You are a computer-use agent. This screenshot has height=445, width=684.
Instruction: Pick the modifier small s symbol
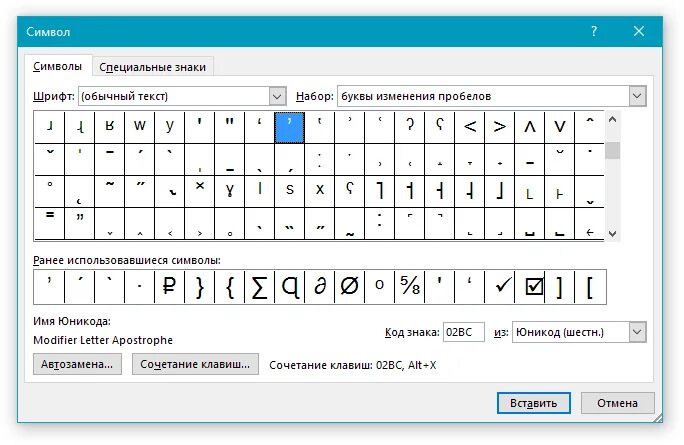click(290, 191)
